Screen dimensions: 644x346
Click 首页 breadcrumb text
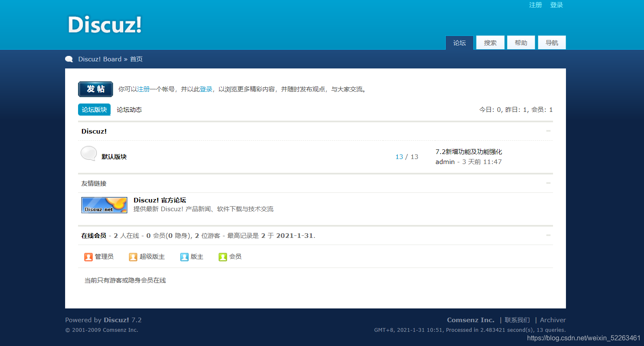click(136, 59)
